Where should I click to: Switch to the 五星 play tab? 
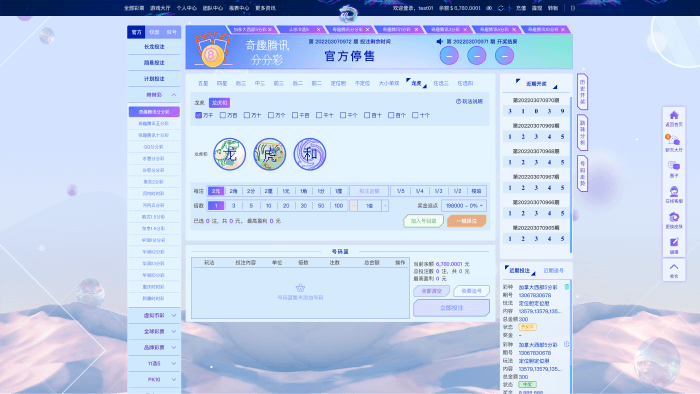(x=203, y=83)
